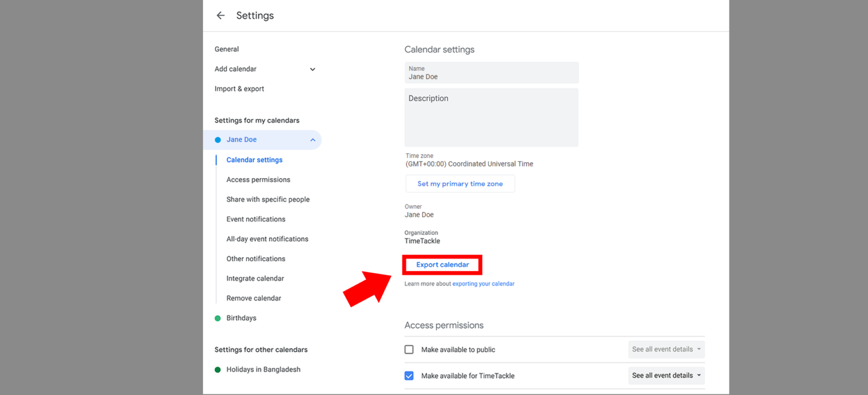Open the 'exporting your calendar' link
This screenshot has height=395, width=868.
pyautogui.click(x=483, y=283)
